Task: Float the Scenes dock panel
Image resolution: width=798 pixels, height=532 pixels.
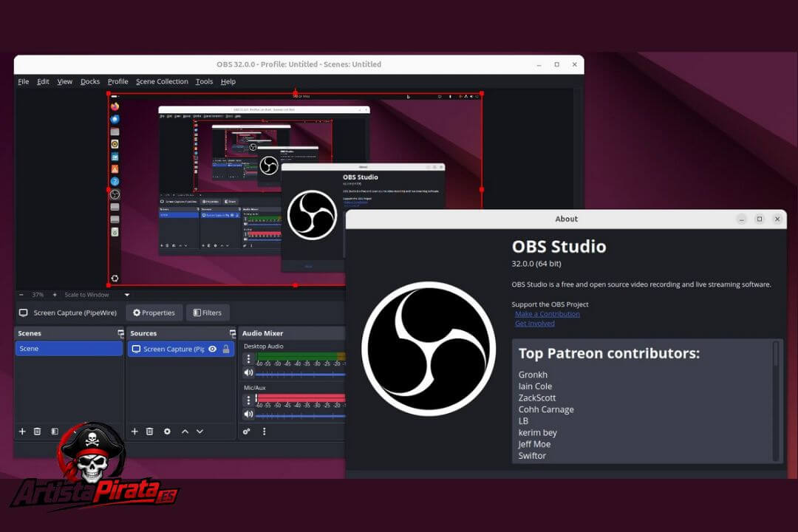Action: pyautogui.click(x=120, y=333)
